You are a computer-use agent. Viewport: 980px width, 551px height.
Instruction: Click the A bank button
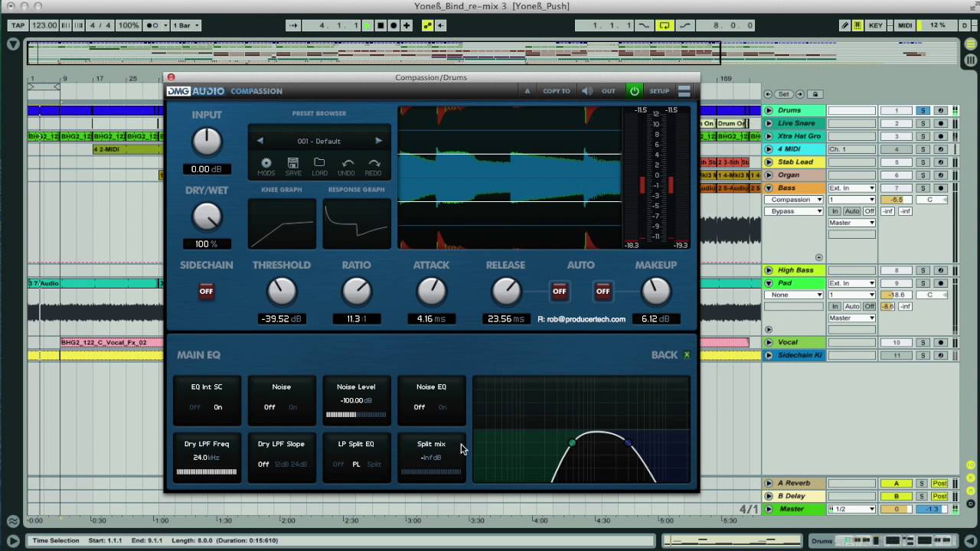[527, 91]
